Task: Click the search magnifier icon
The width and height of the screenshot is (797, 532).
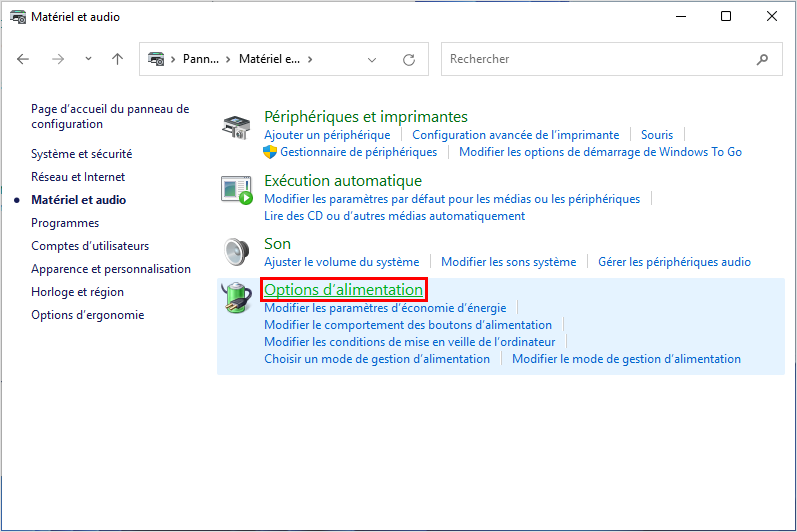Action: [762, 59]
